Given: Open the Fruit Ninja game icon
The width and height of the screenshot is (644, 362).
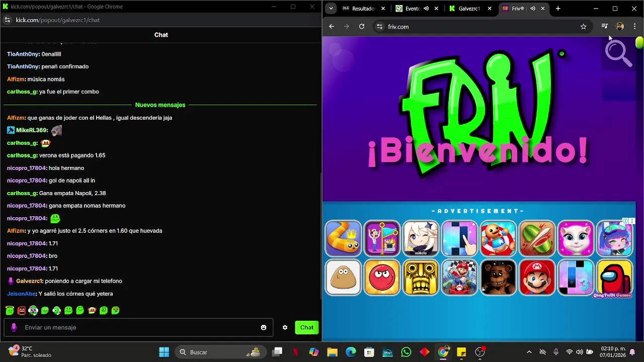Looking at the screenshot, I should [x=537, y=238].
